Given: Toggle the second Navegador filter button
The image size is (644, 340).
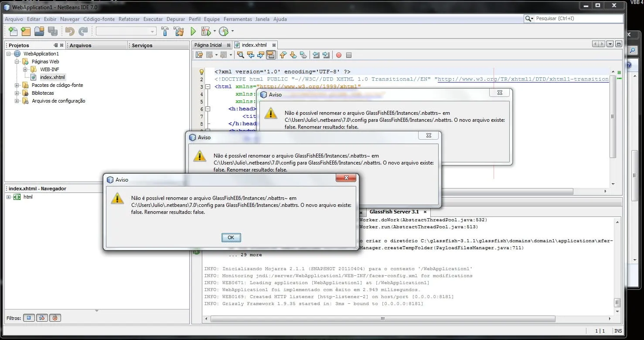Looking at the screenshot, I should 42,318.
